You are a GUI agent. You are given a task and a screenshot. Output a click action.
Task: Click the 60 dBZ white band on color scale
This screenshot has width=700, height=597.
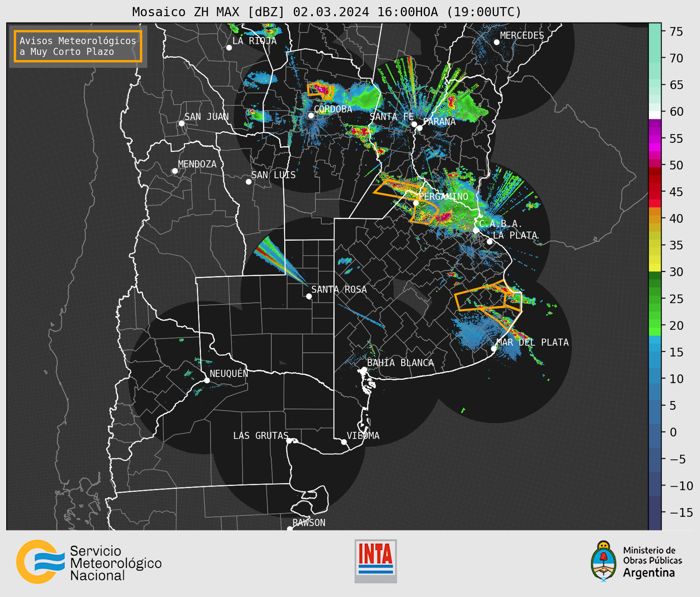(654, 115)
